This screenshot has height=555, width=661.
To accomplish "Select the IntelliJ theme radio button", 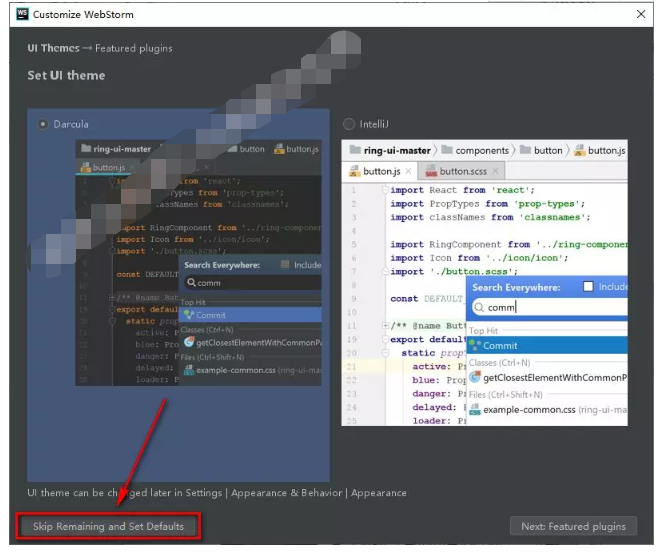I will [x=349, y=124].
